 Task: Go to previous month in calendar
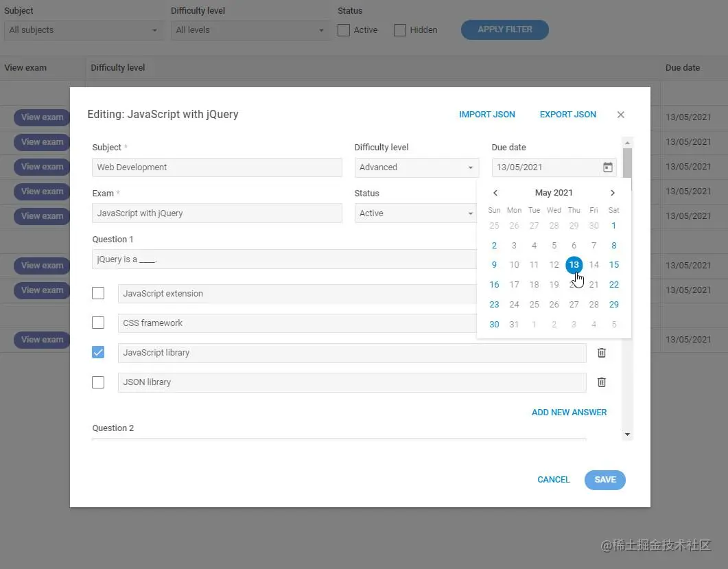495,193
